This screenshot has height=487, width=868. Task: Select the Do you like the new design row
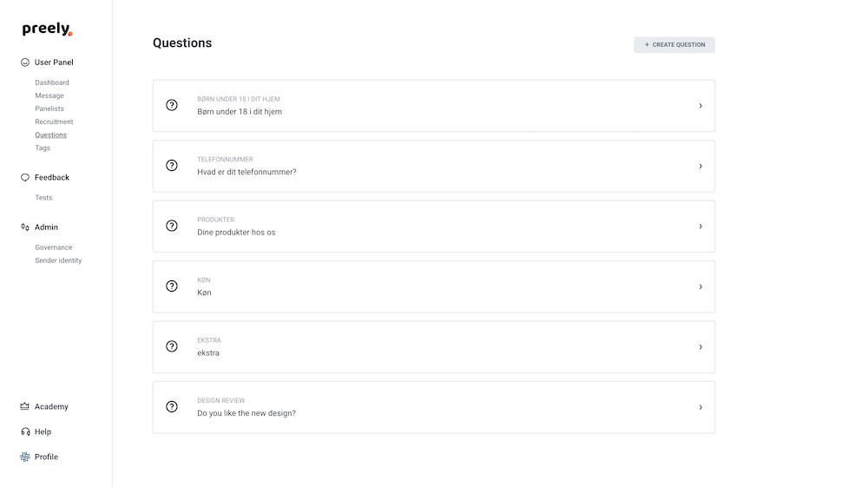coord(434,407)
